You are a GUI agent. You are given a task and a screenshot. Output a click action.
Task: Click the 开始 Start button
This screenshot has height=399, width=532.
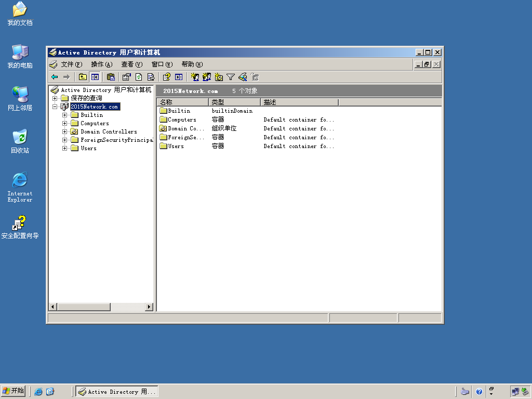(x=14, y=391)
